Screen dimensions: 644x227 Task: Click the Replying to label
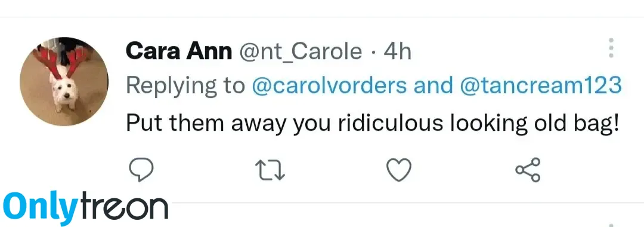185,87
